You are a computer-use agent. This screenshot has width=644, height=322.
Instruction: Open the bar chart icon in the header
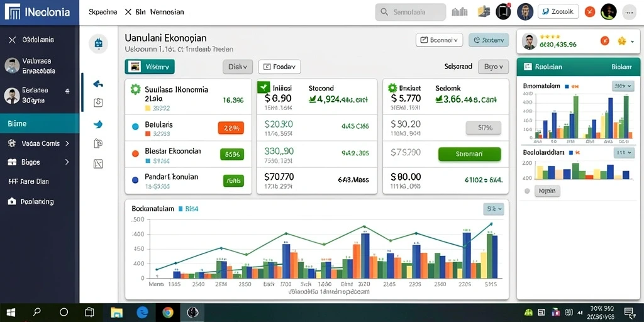(460, 12)
